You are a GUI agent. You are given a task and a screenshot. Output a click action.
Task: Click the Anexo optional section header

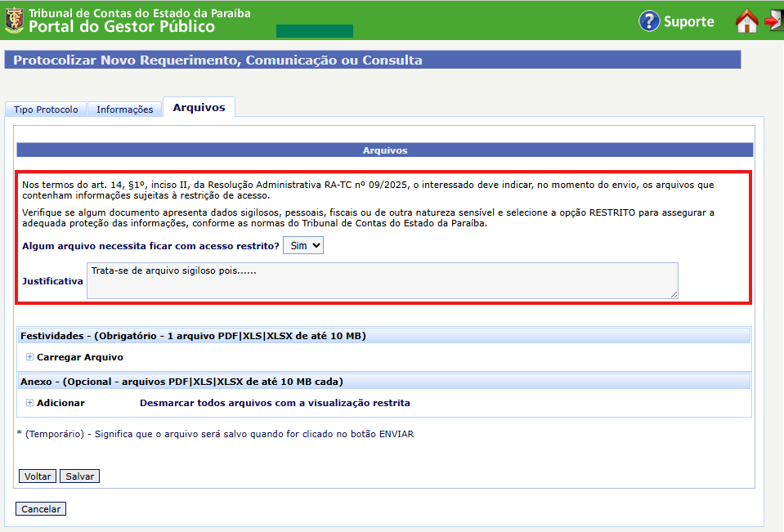pos(384,382)
